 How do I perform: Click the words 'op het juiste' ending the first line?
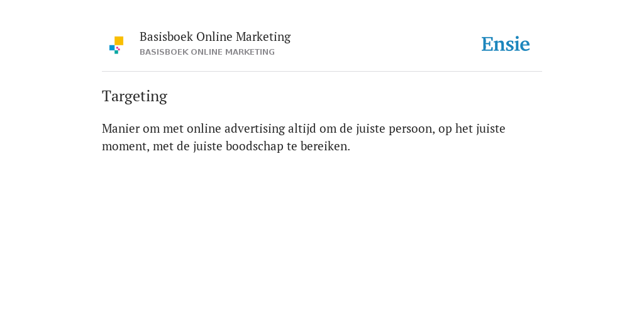coord(472,129)
